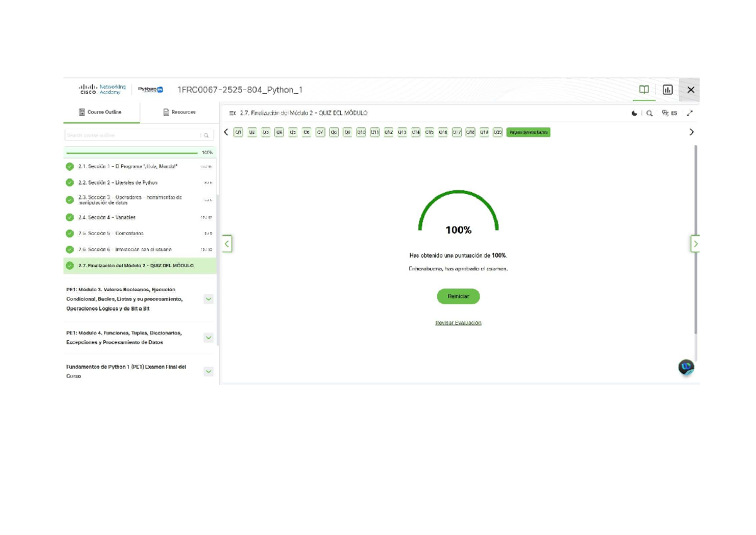Screen dimensions: 756x535
Task: Open the gradebook chart icon
Action: pyautogui.click(x=667, y=89)
